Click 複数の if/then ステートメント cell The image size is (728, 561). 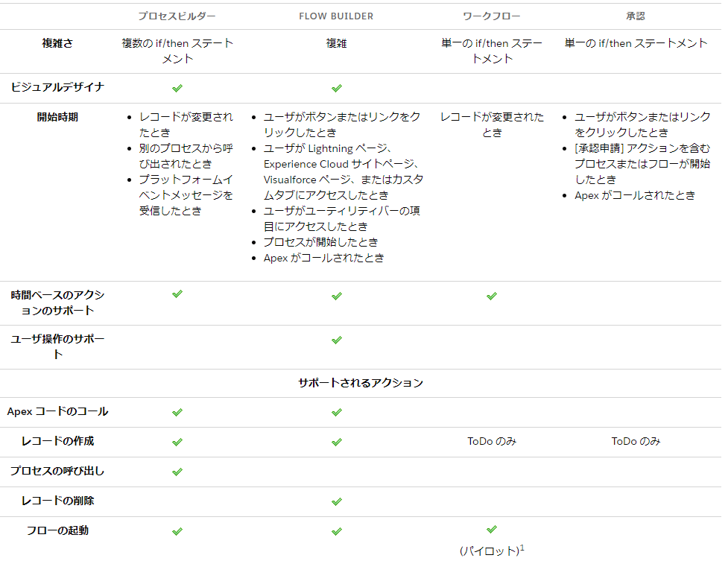177,51
